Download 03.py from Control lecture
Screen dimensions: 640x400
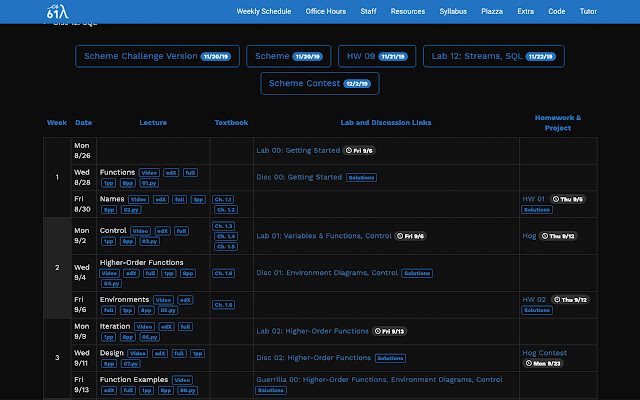pyautogui.click(x=149, y=242)
